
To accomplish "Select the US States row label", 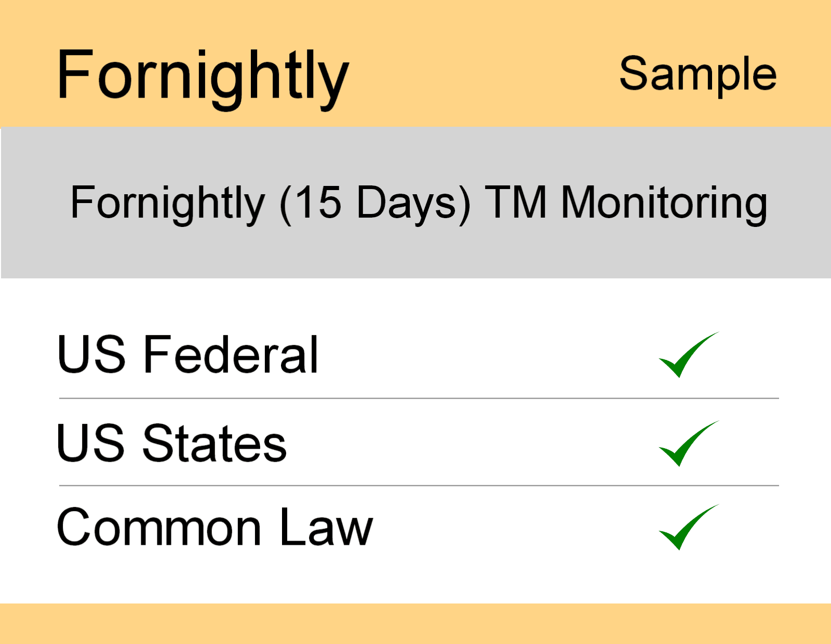I will [171, 443].
